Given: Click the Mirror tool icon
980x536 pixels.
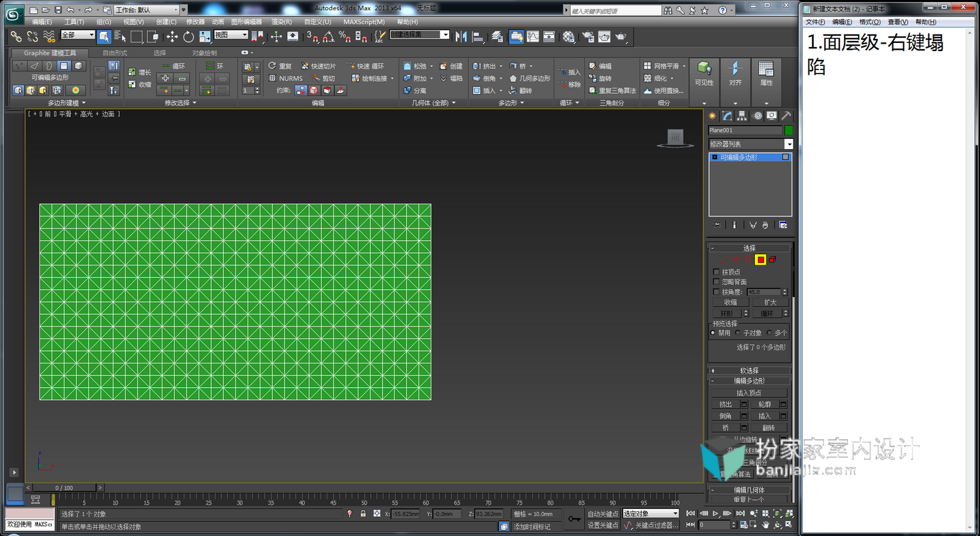Looking at the screenshot, I should [x=461, y=37].
